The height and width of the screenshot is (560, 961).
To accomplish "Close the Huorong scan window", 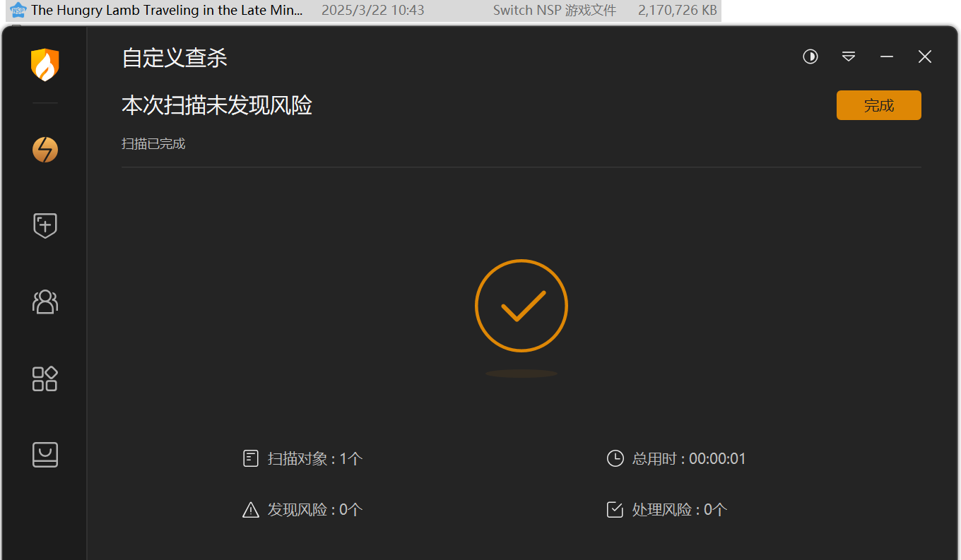I will pos(925,57).
